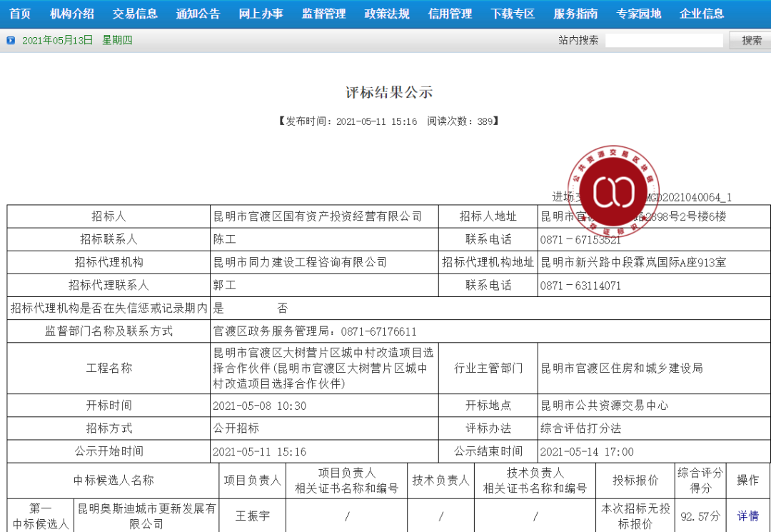Click agency address 霖岚国际A座913室 cell
771x532 pixels.
point(654,262)
